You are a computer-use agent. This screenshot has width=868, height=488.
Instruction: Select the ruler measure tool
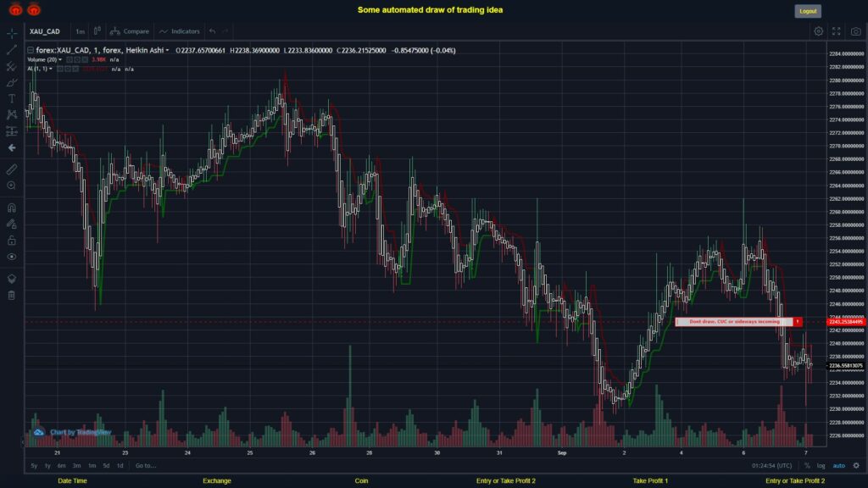coord(12,169)
